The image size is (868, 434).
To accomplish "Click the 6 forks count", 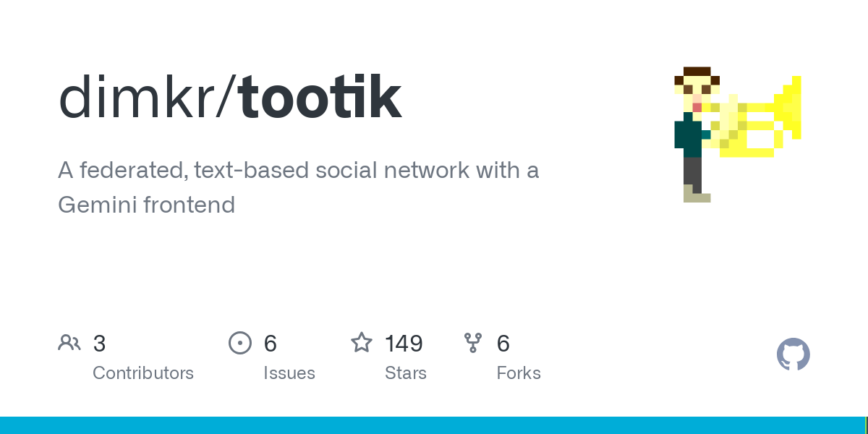I will 503,344.
